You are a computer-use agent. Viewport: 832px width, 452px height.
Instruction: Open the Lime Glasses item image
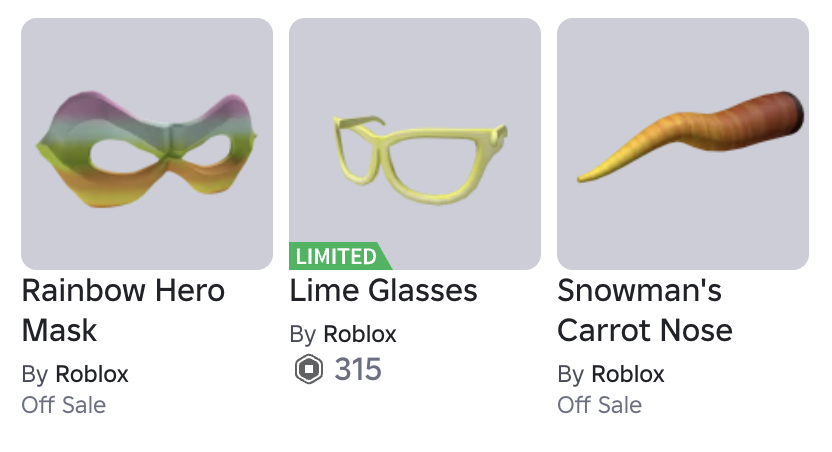(415, 144)
